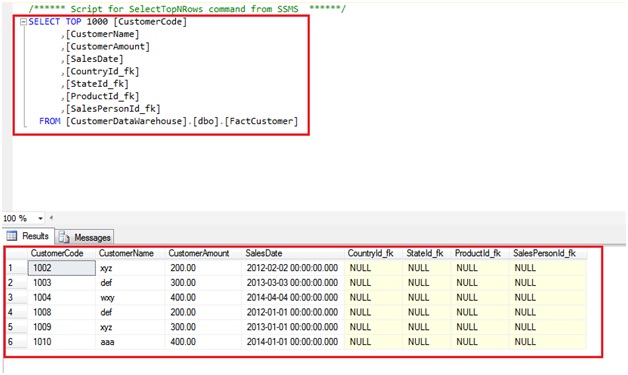This screenshot has width=628, height=375.
Task: Click cell with CustomerCode 1002
Action: pyautogui.click(x=62, y=268)
